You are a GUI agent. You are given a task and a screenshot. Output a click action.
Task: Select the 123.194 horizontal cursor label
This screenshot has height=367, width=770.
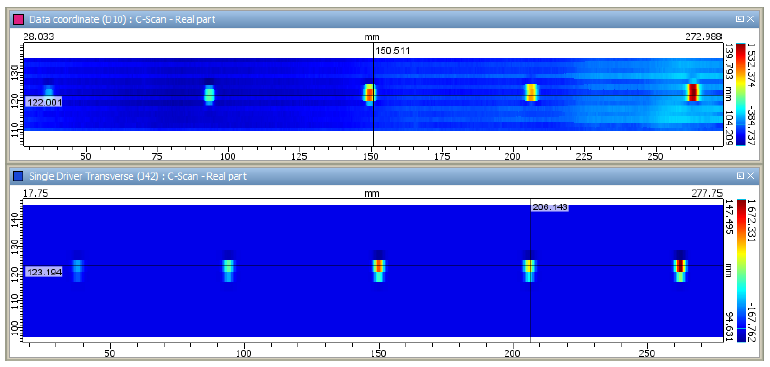[44, 272]
